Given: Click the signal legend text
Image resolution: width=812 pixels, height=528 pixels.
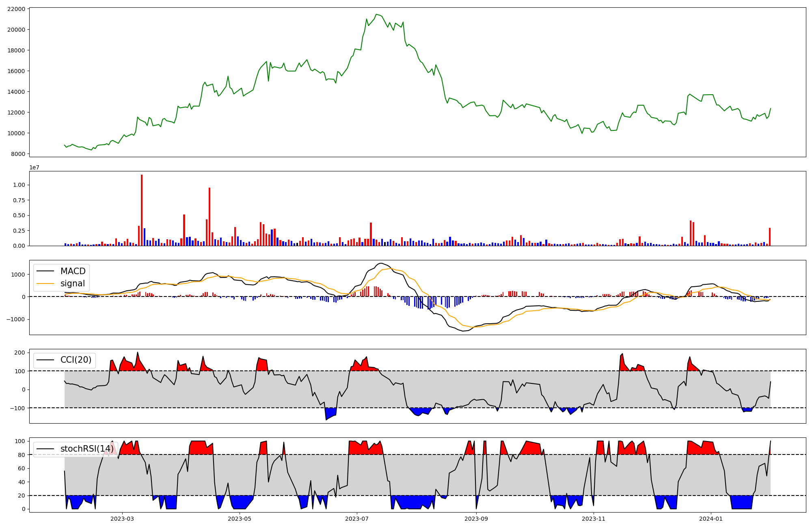Looking at the screenshot, I should tap(73, 283).
